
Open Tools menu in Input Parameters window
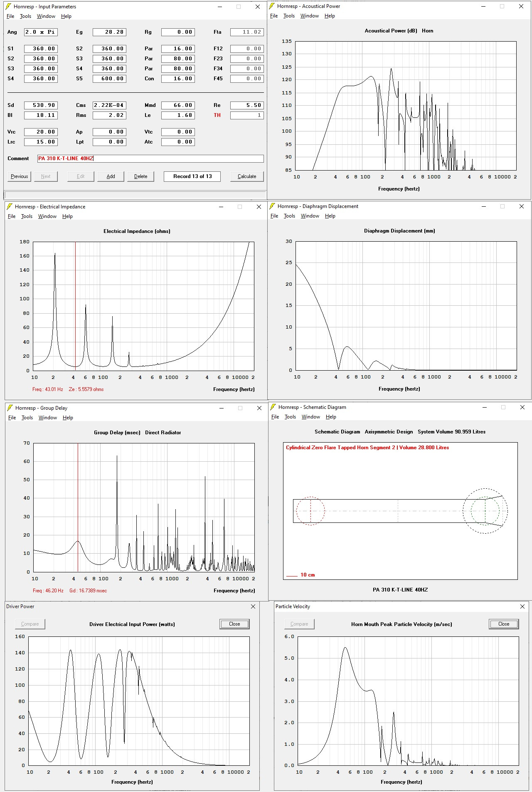[x=25, y=16]
